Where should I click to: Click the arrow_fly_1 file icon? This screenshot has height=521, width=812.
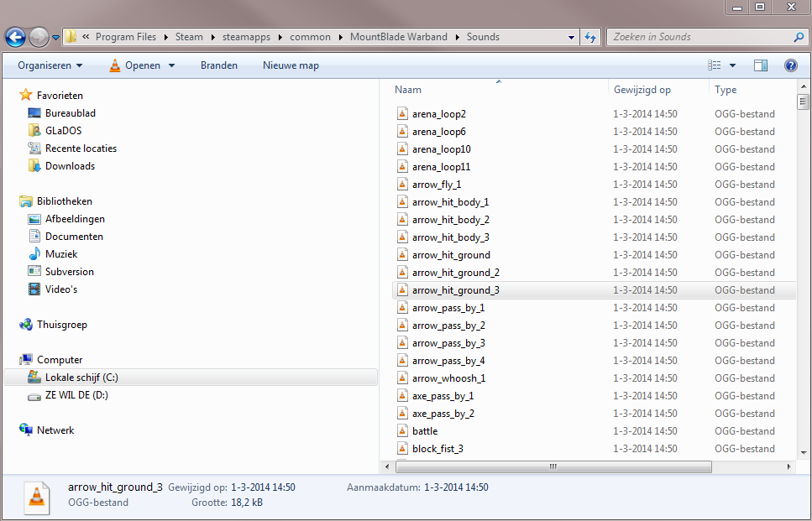click(402, 184)
